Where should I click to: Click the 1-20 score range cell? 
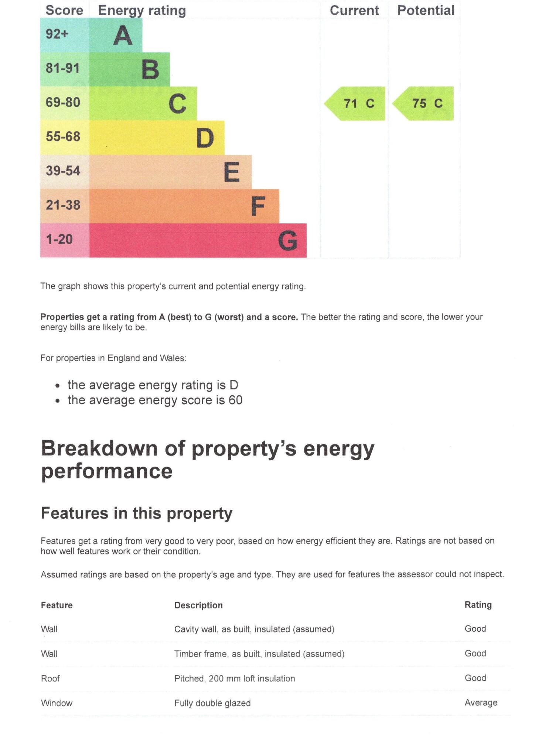click(x=65, y=240)
